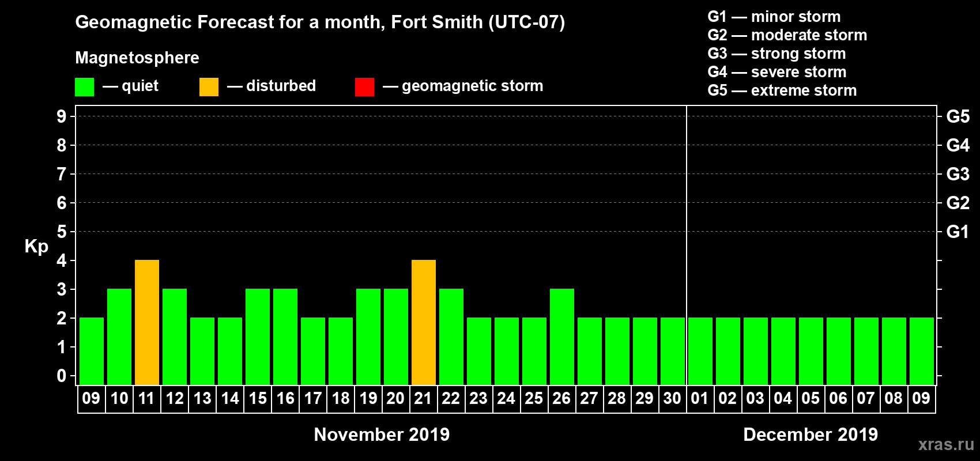The image size is (980, 461).
Task: Click the G1 marker on right axis
Action: (x=958, y=232)
